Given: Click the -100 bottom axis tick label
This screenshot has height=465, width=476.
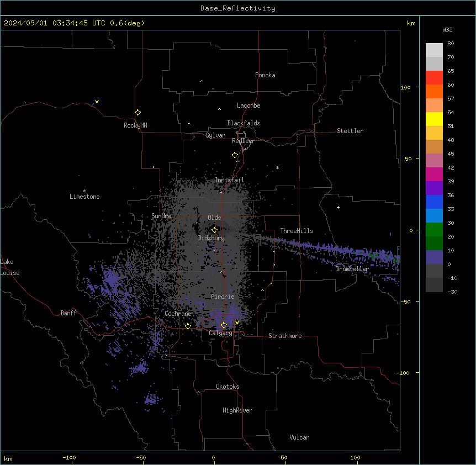Looking at the screenshot, I should 69,457.
